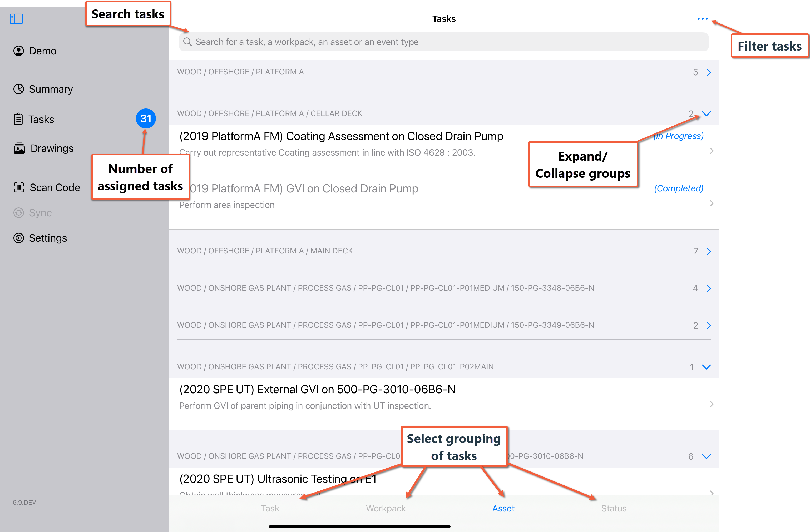Switch grouping to Task tab

[x=270, y=508]
